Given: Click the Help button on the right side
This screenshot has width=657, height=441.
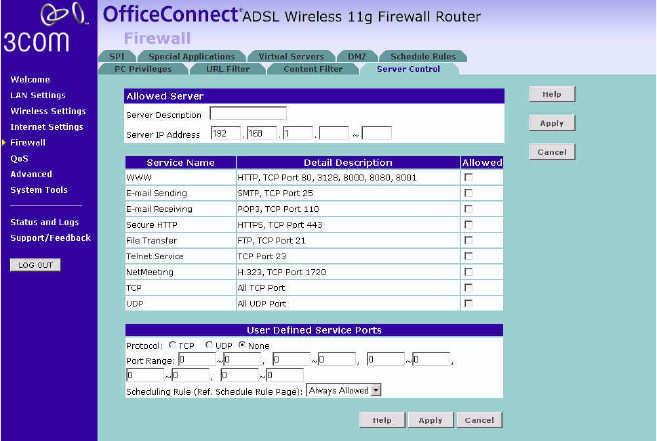Looking at the screenshot, I should pyautogui.click(x=552, y=94).
